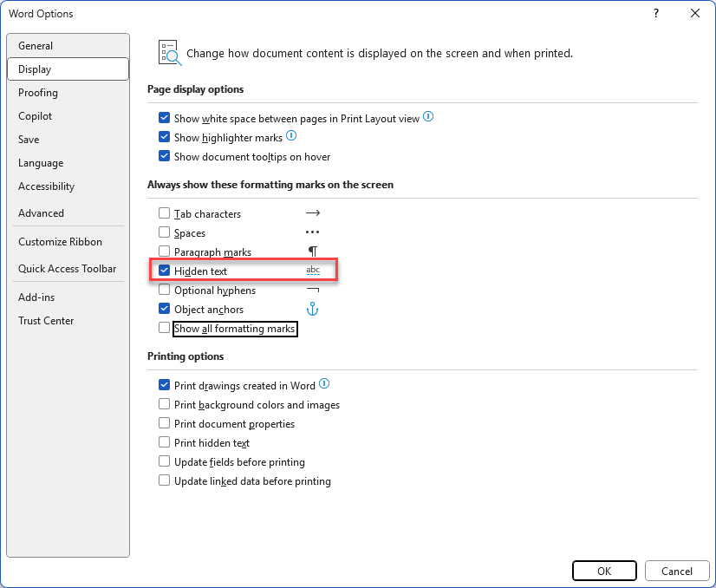Enable Print background colors and images
This screenshot has width=716, height=588.
click(x=165, y=404)
